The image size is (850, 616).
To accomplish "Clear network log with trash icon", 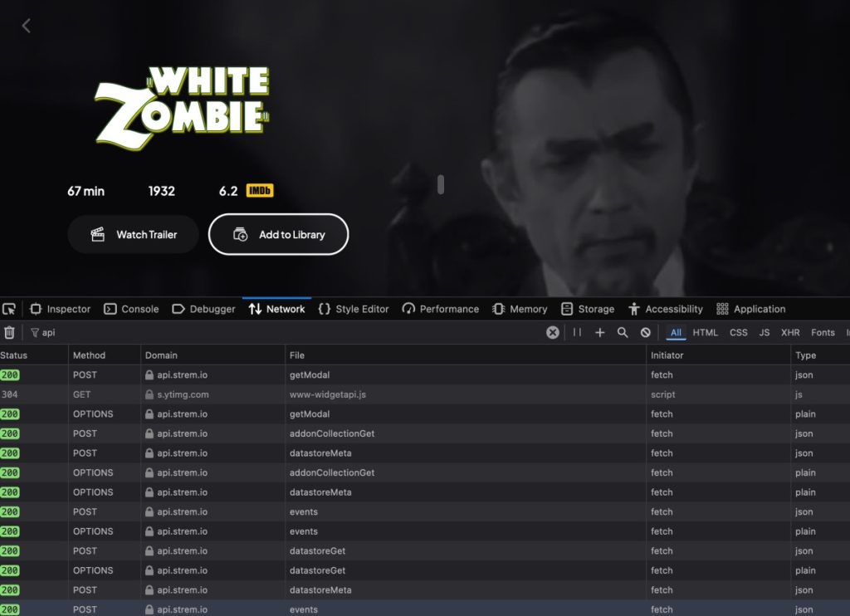I will click(9, 332).
